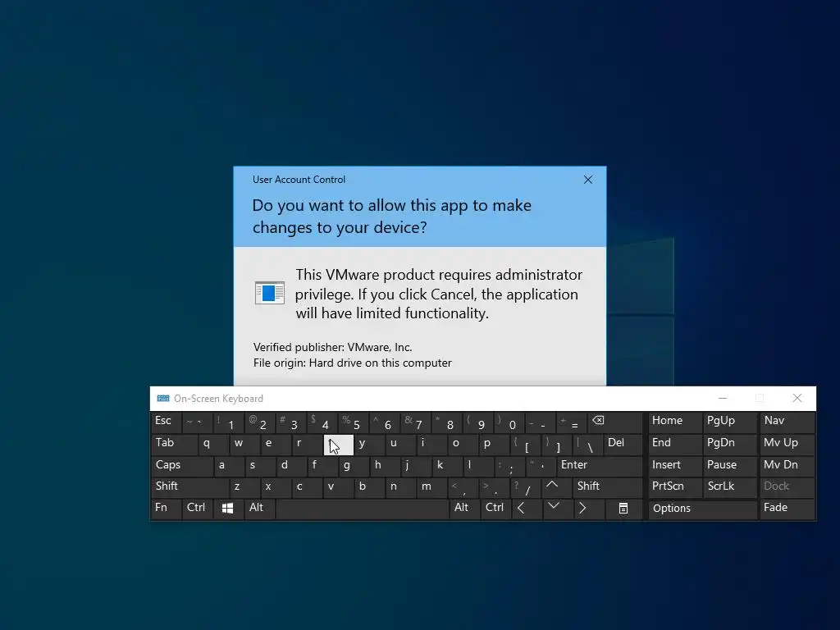Click the Fade key
Image resolution: width=840 pixels, height=630 pixels.
click(x=787, y=509)
